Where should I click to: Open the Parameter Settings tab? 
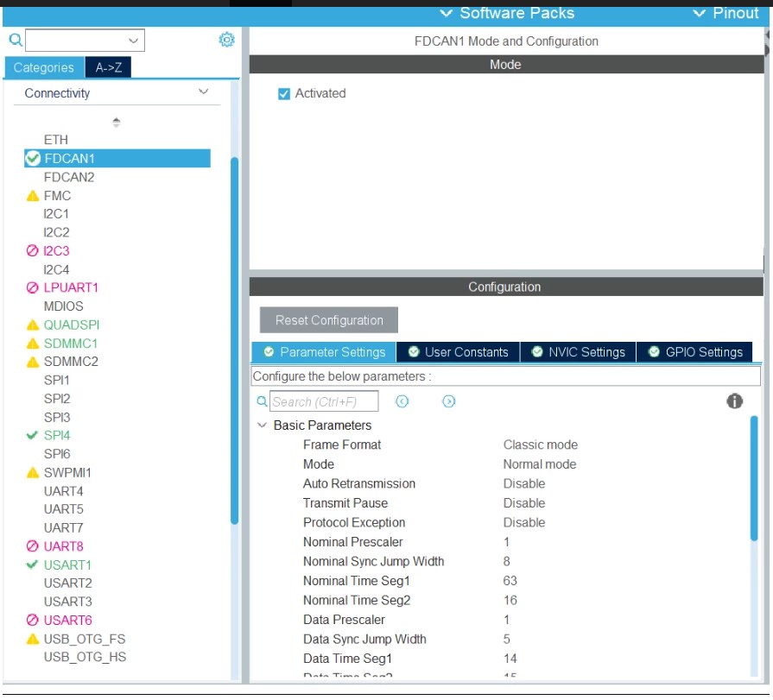[324, 352]
